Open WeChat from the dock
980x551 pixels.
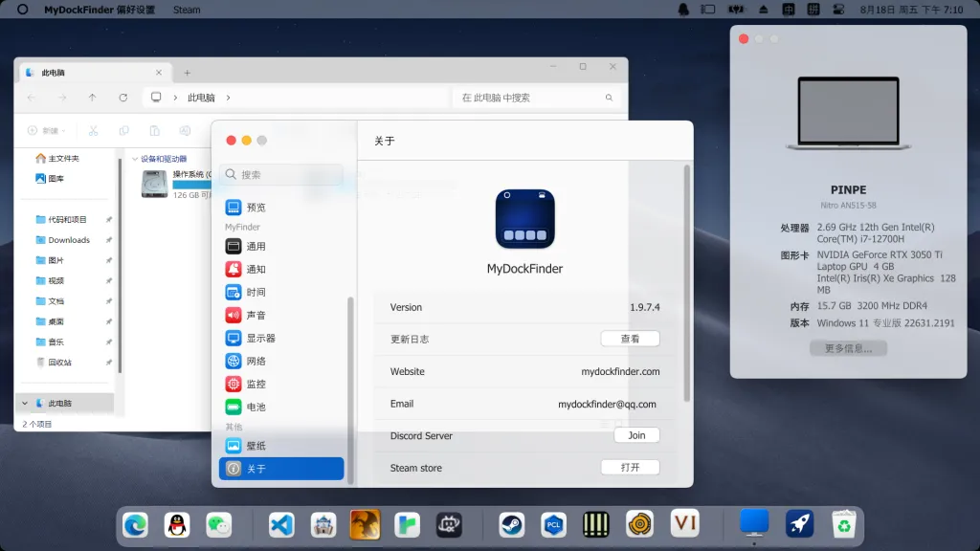coord(219,525)
